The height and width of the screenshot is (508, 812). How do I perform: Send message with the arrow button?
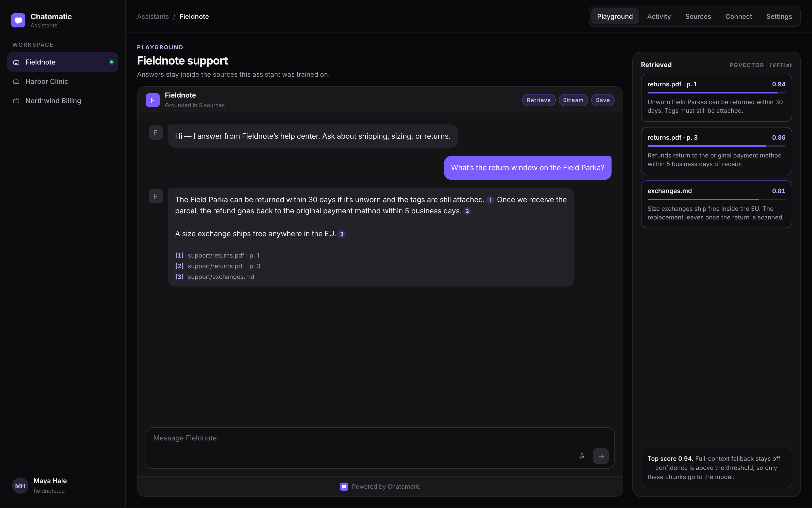tap(601, 456)
